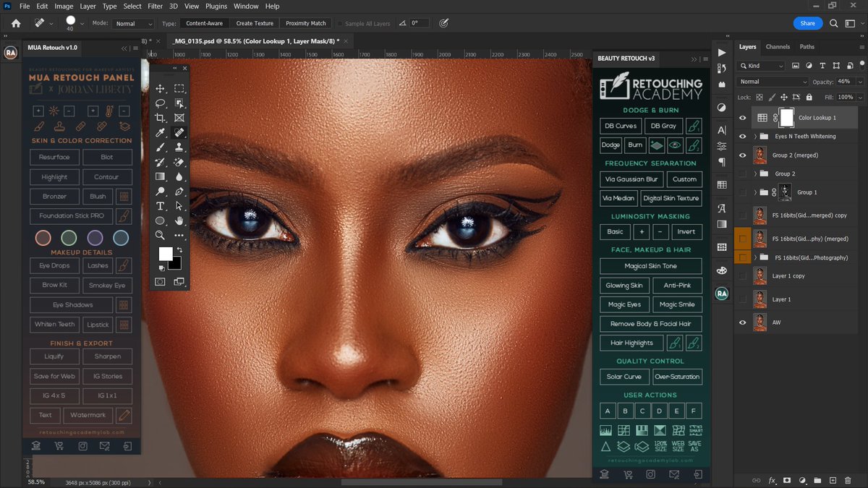Expand the Eyes N Teeth Whitening group
The height and width of the screenshot is (488, 868).
click(x=755, y=136)
